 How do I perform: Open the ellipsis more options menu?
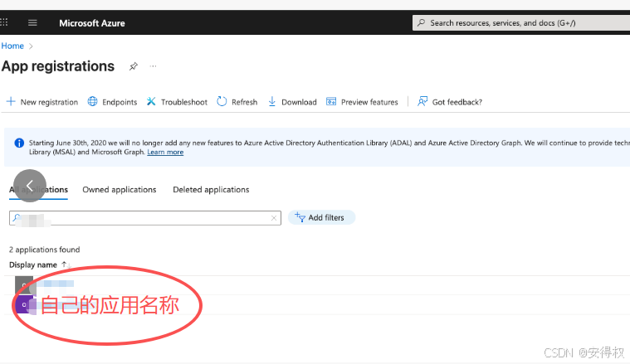[x=153, y=66]
